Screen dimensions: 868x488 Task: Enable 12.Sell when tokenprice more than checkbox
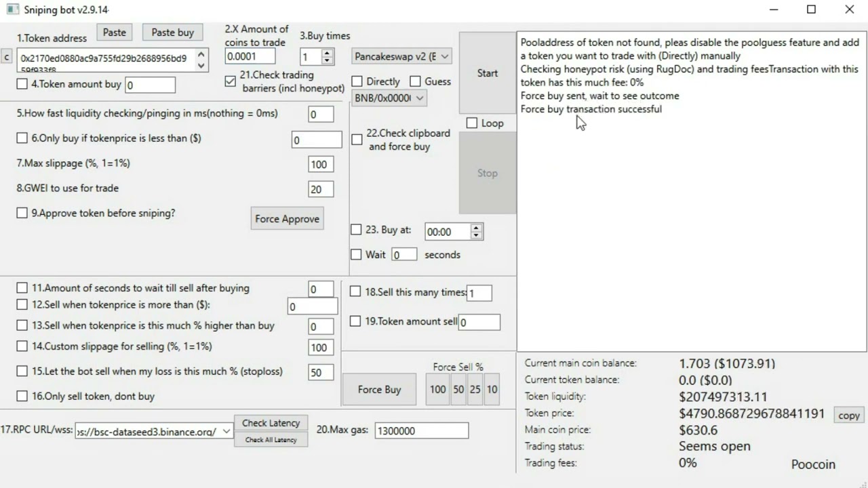tap(22, 305)
